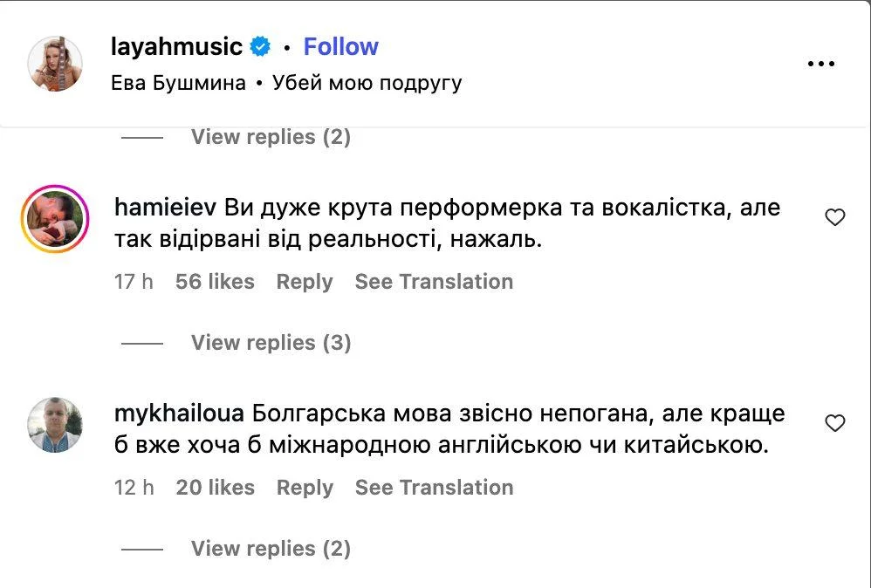Click the song title Убей мою подругу

(369, 82)
